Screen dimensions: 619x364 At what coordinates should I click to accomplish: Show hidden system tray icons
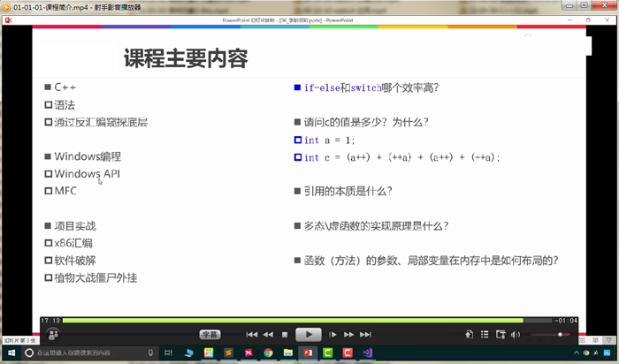click(577, 353)
